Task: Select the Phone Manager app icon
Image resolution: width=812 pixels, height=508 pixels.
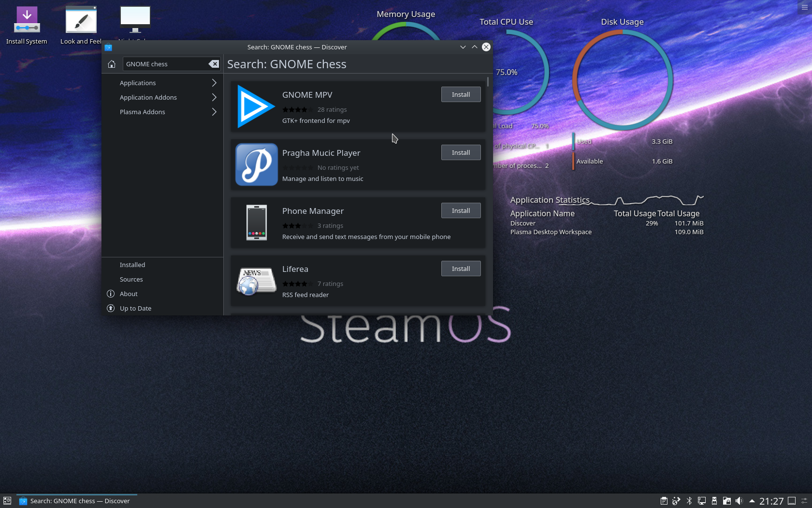Action: tap(256, 223)
